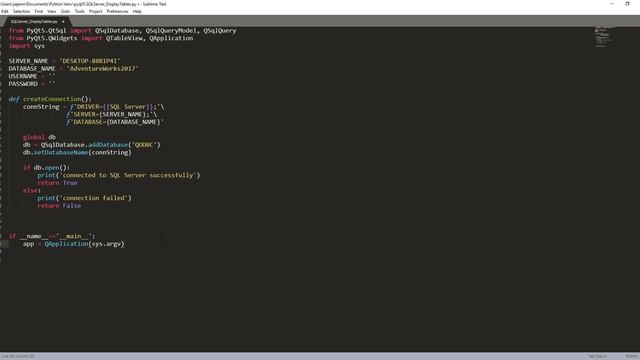Viewport: 640px width, 360px height.
Task: Click the line and column indicator in status bar
Action: [x=19, y=356]
